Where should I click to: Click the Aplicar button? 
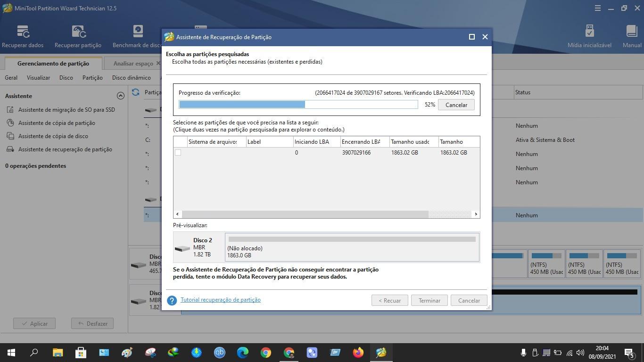(34, 323)
